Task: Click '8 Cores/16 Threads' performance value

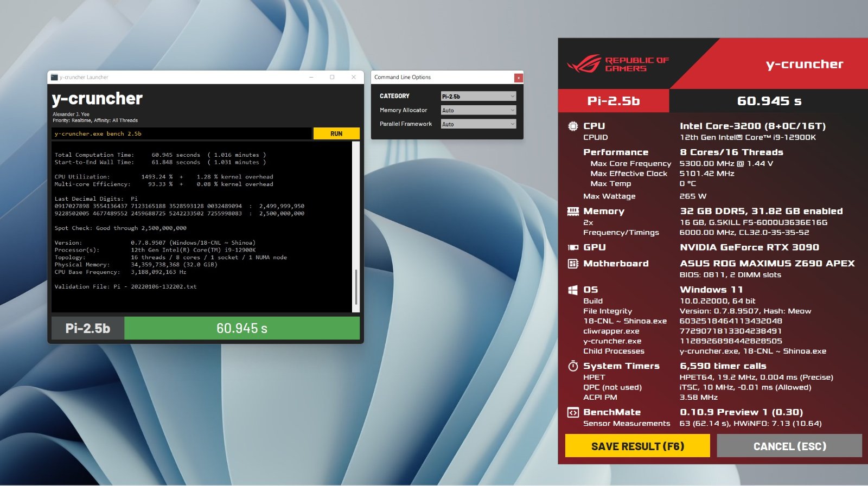Action: tap(731, 152)
